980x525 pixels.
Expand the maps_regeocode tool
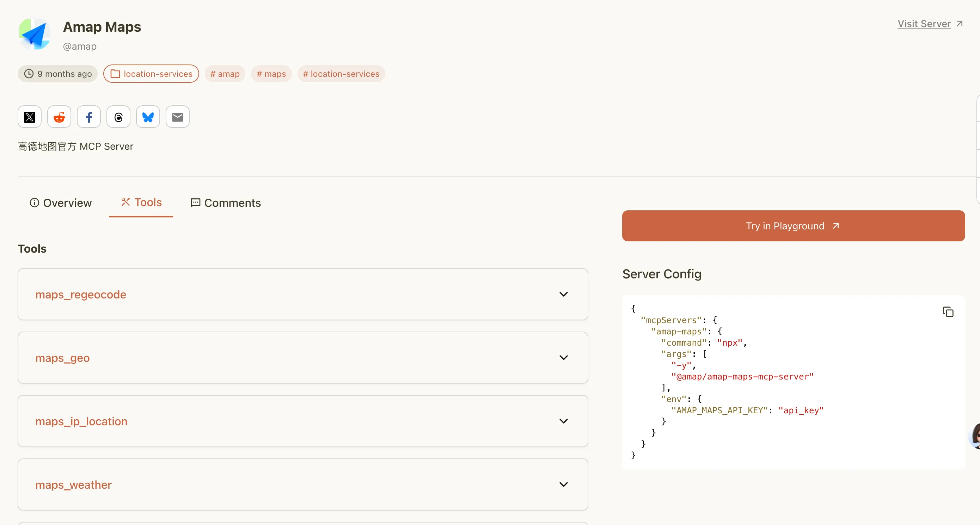(x=563, y=294)
